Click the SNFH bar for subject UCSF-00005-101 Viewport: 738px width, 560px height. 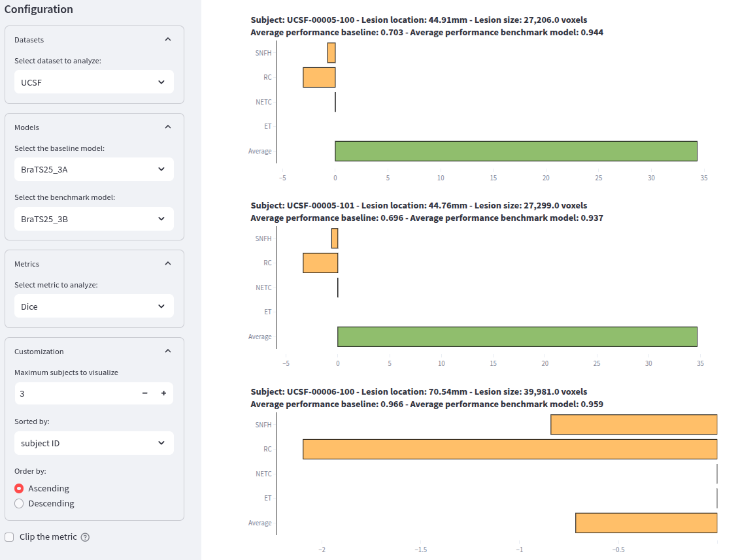[x=335, y=238]
